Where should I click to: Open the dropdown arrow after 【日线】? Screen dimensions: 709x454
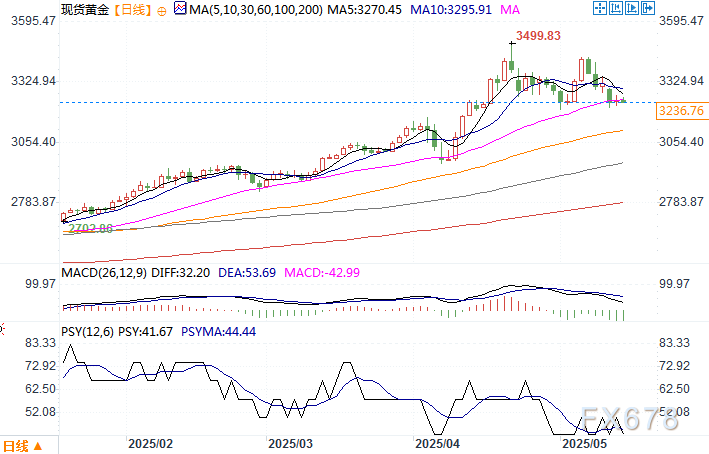point(164,10)
